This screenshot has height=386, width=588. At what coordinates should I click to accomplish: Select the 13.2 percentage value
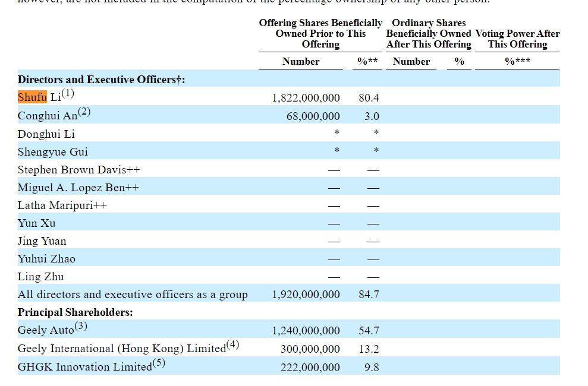coord(369,349)
